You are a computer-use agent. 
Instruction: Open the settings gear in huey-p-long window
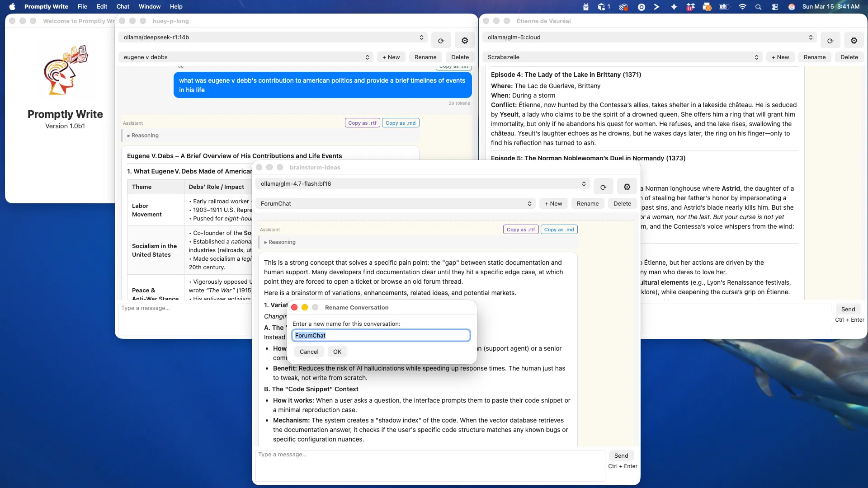click(x=465, y=40)
